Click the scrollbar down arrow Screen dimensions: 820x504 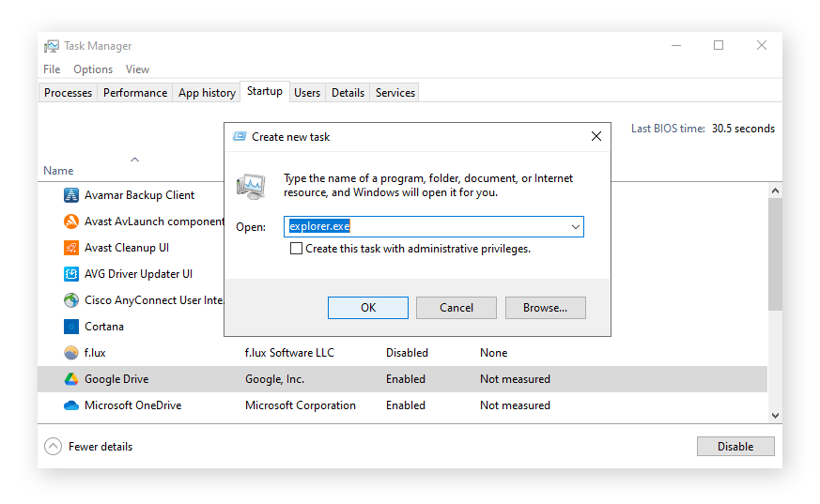775,416
